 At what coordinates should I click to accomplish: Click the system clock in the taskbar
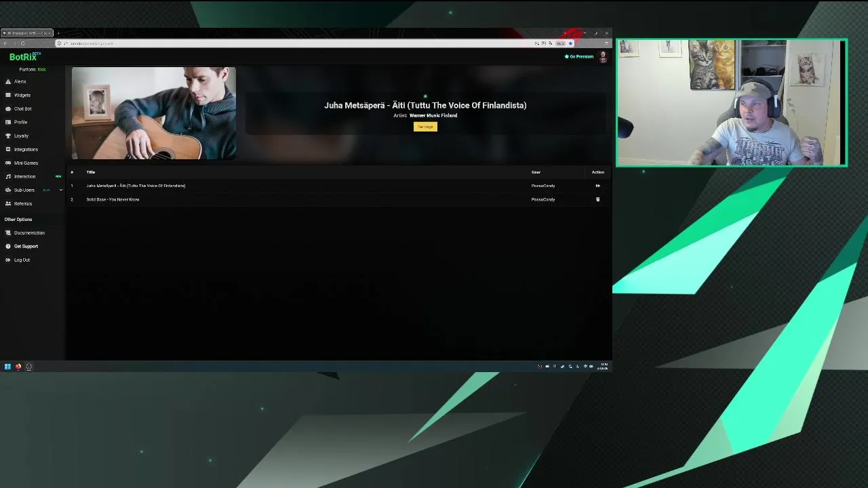(x=602, y=367)
